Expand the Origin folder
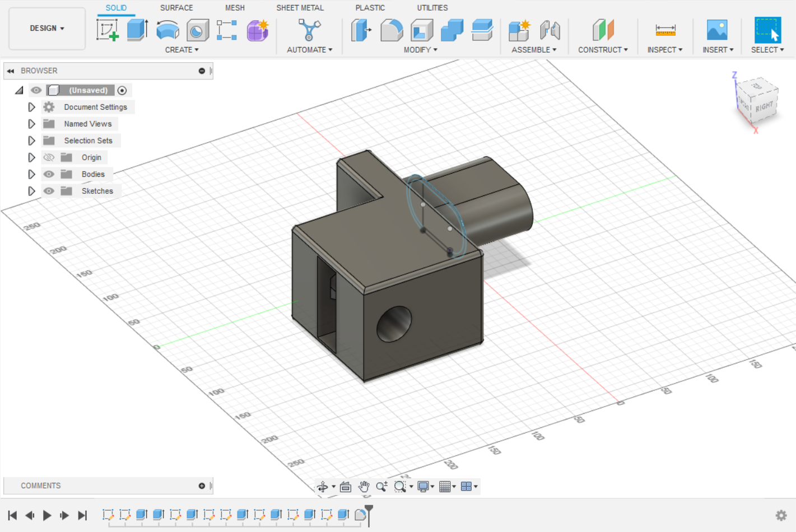This screenshot has height=532, width=796. [31, 157]
